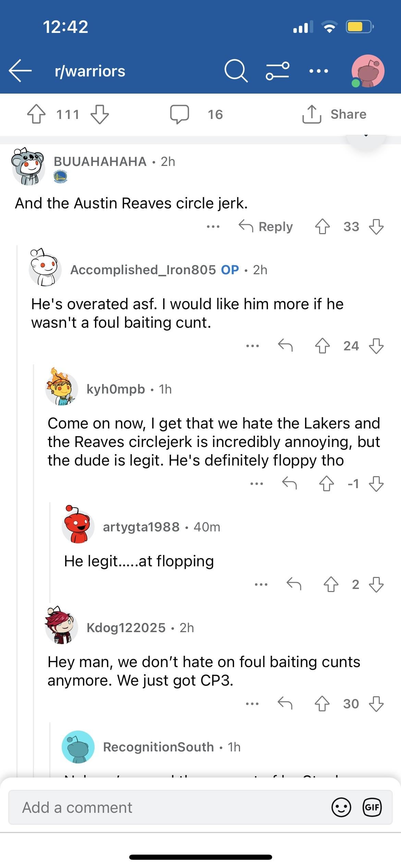The image size is (401, 868).
Task: Downvote the post with 111 points
Action: pyautogui.click(x=99, y=114)
